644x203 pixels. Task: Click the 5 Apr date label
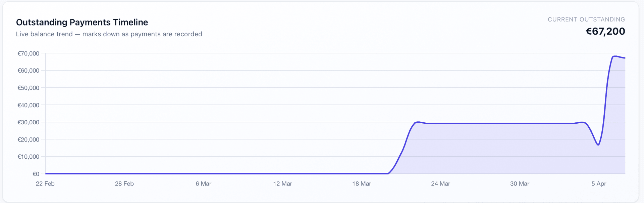pos(599,184)
